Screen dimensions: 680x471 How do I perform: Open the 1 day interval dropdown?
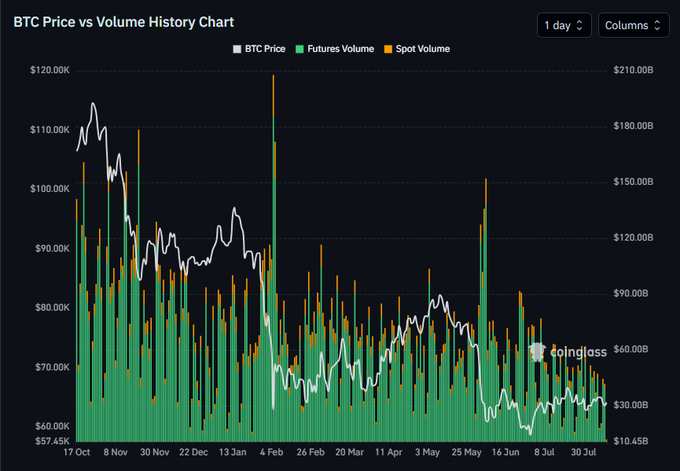[x=564, y=25]
